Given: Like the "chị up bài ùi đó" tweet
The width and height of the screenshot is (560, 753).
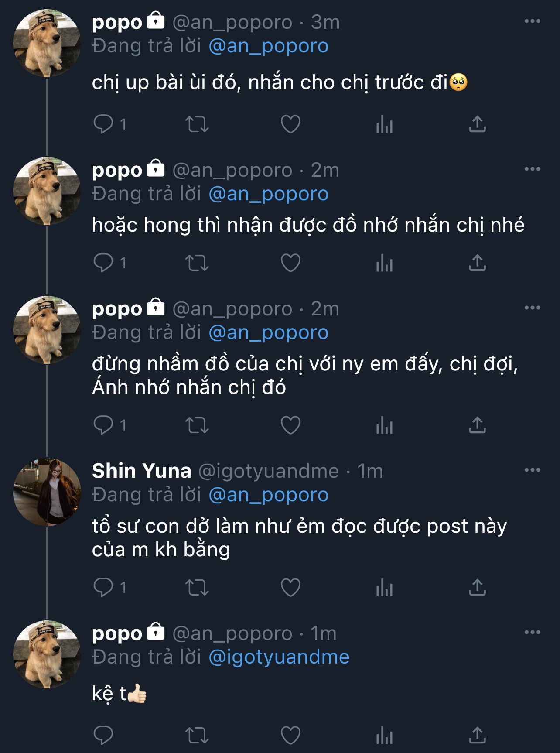Looking at the screenshot, I should click(x=290, y=124).
